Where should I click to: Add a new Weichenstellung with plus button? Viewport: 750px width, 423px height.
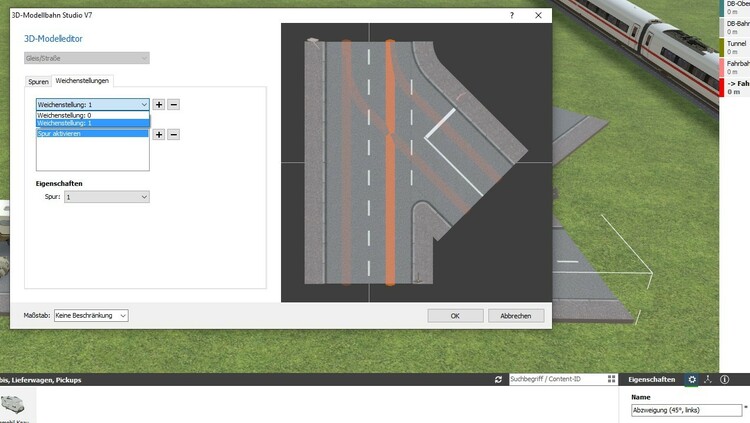click(159, 104)
